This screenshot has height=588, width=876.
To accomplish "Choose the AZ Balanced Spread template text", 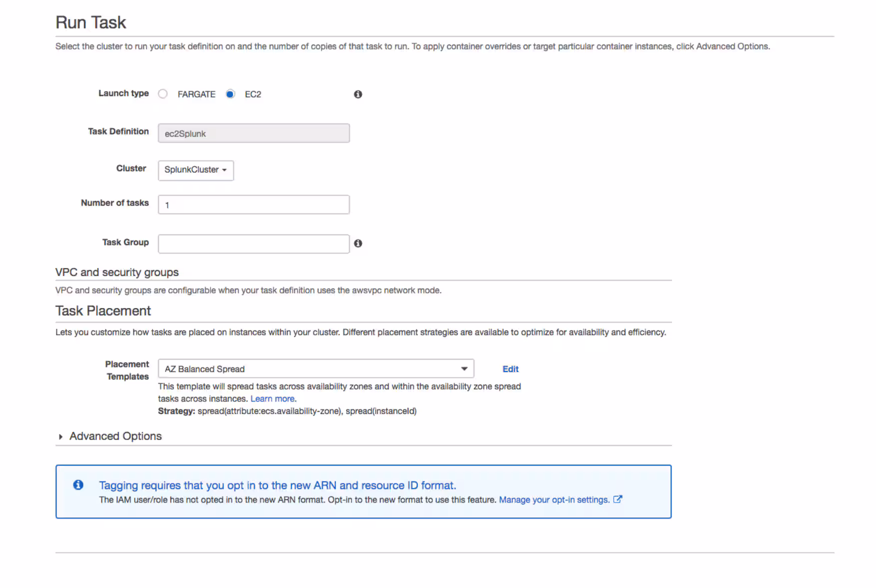I will [205, 369].
